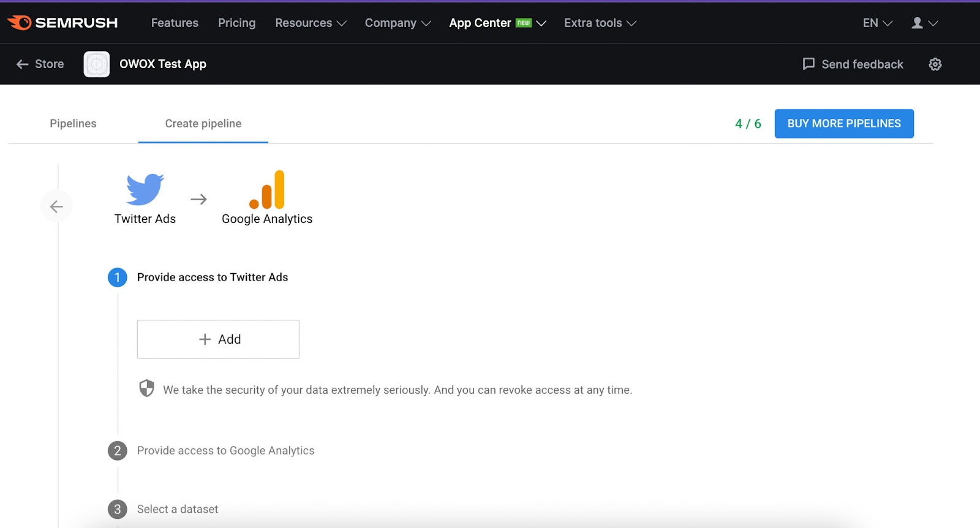This screenshot has height=528, width=980.
Task: Click the Send feedback button
Action: 853,64
